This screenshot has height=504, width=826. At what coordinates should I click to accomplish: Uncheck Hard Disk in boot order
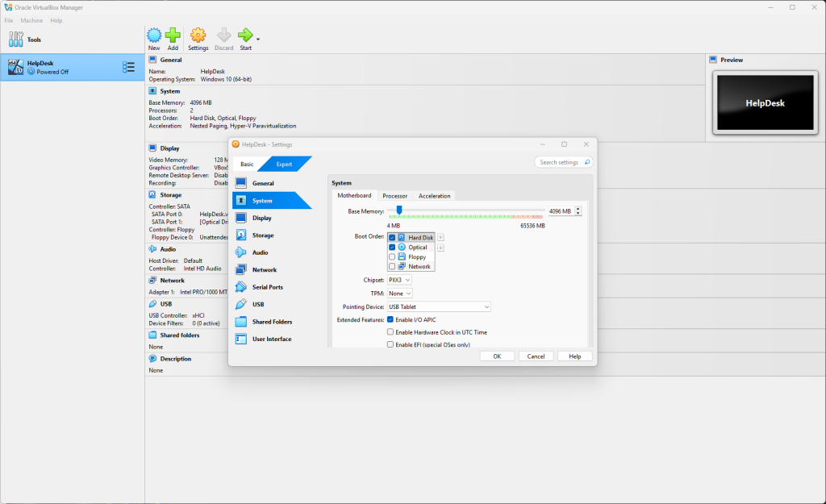click(x=392, y=238)
